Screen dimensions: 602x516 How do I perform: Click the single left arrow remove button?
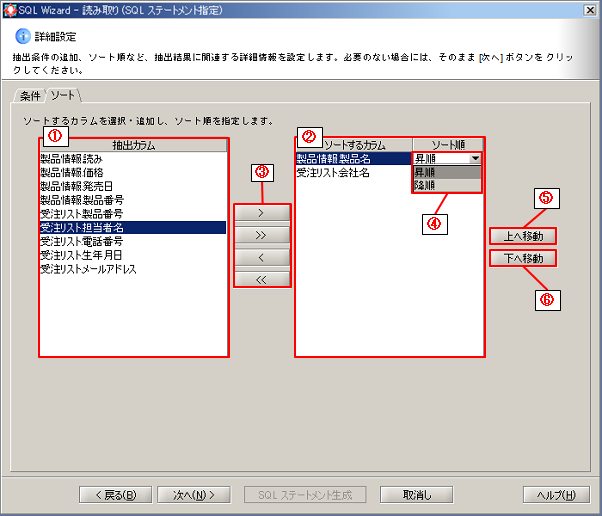[262, 257]
